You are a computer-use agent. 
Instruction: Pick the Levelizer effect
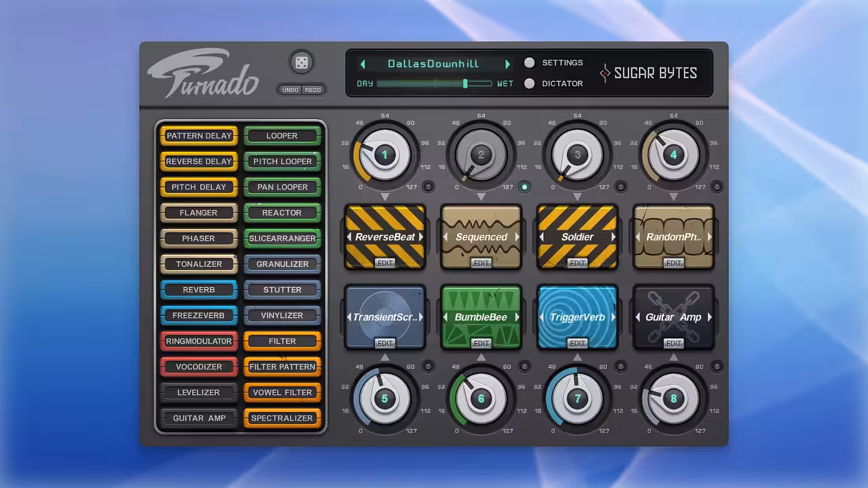pos(199,392)
